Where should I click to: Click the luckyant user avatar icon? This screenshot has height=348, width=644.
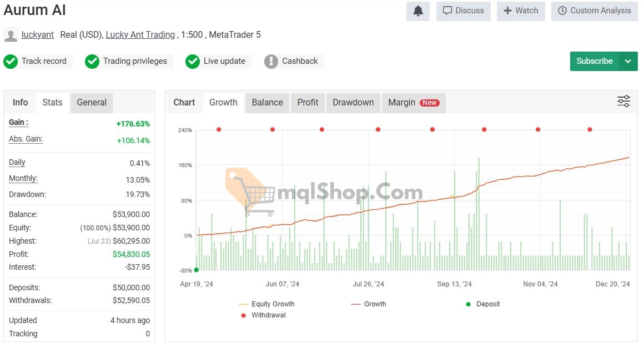(x=11, y=35)
